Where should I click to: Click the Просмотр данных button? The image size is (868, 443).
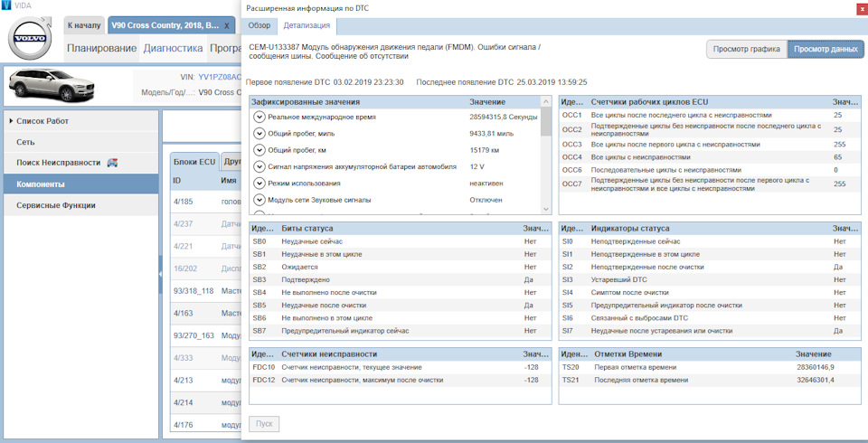point(826,49)
